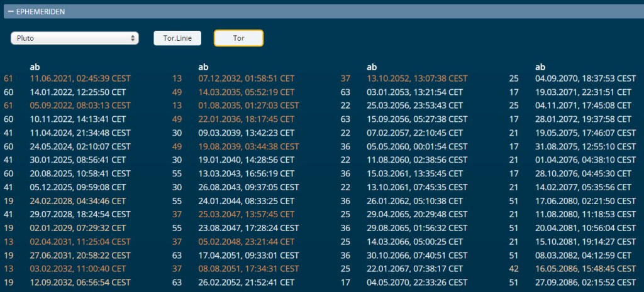
Task: Select entry 14.01.2022, 12:25:50 CET
Action: pos(77,92)
